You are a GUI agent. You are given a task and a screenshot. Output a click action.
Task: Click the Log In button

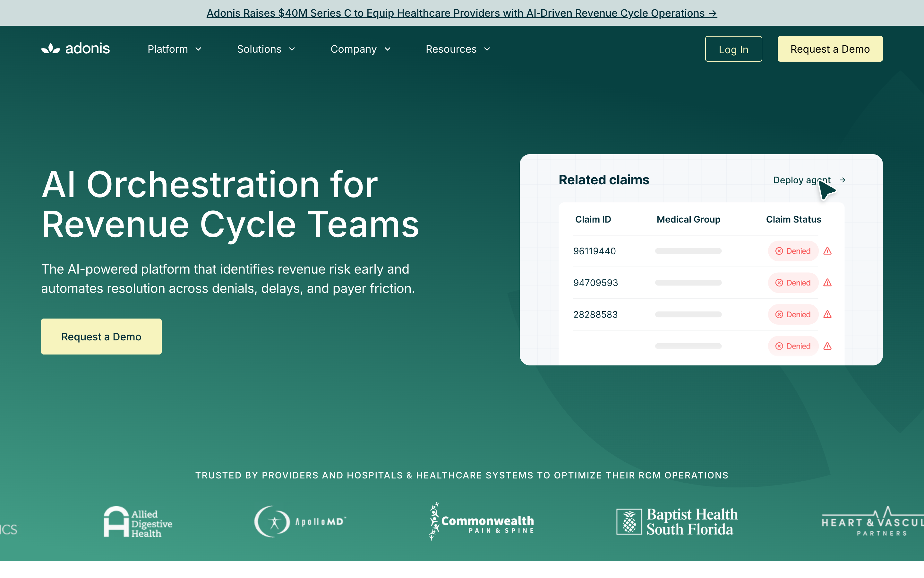tap(733, 49)
